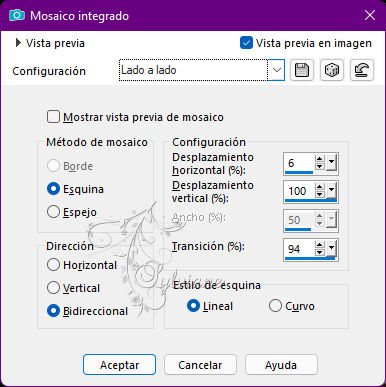
Task: Expand the Vista previa section
Action: pos(18,43)
